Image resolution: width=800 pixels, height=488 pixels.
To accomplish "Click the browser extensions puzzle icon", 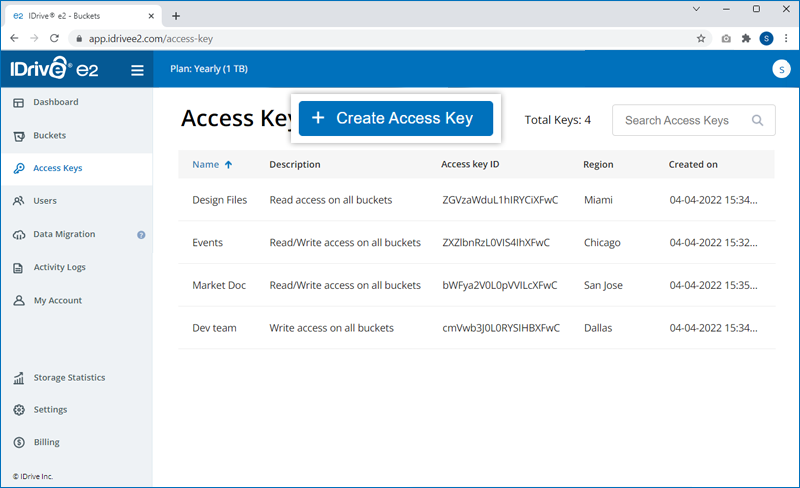I will coord(746,39).
